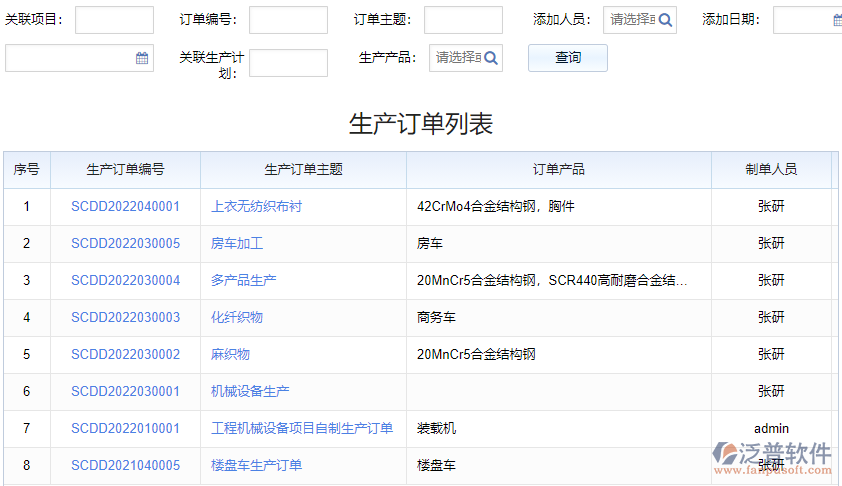
Task: Open the 机械设备生产 subject link
Action: [250, 392]
